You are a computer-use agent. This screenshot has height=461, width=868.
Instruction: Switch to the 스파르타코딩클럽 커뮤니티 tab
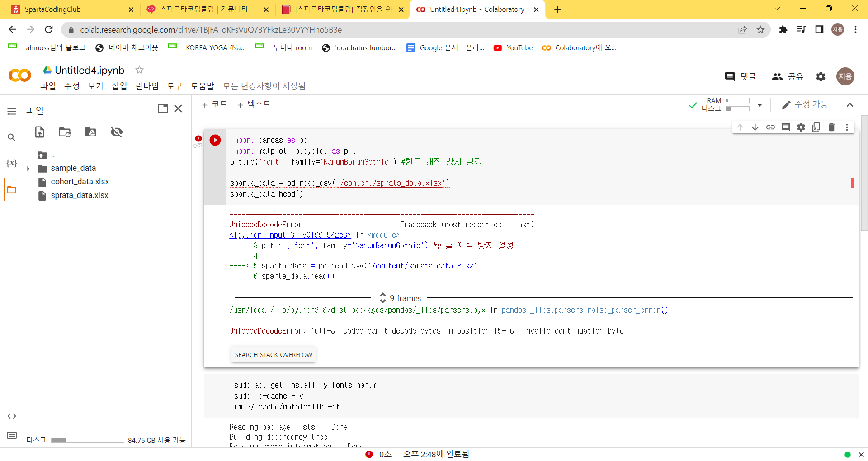207,9
